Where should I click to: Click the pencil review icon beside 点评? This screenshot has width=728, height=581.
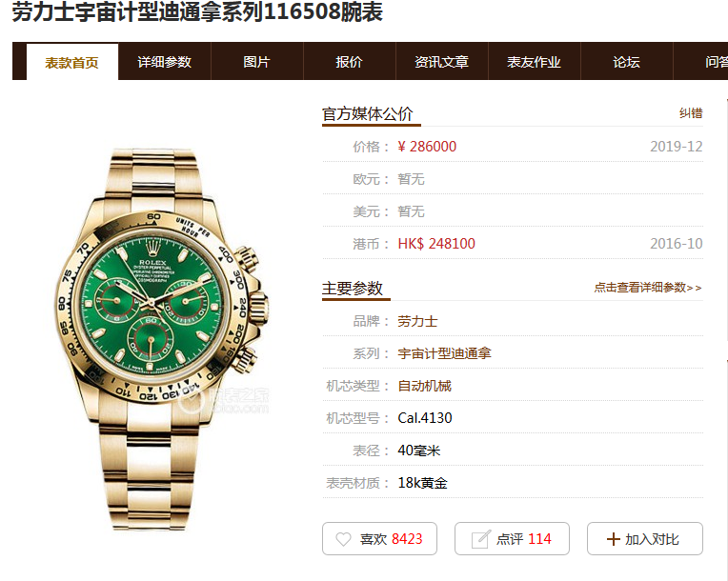480,539
